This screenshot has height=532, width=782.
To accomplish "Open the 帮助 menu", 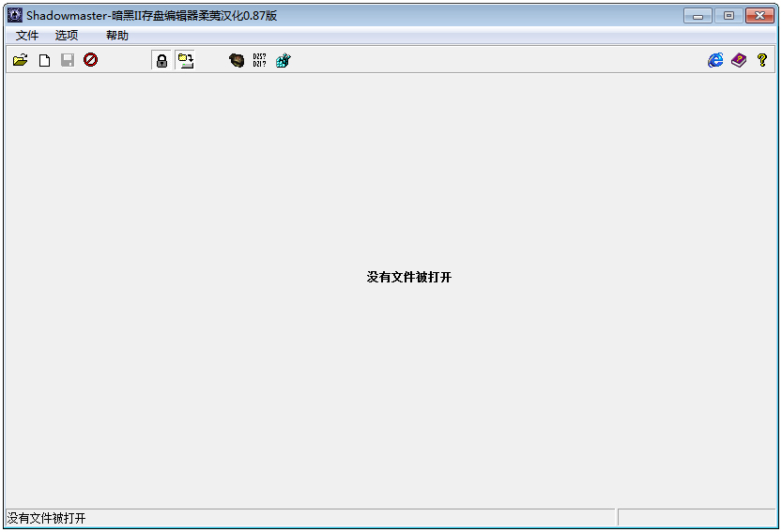I will (117, 36).
